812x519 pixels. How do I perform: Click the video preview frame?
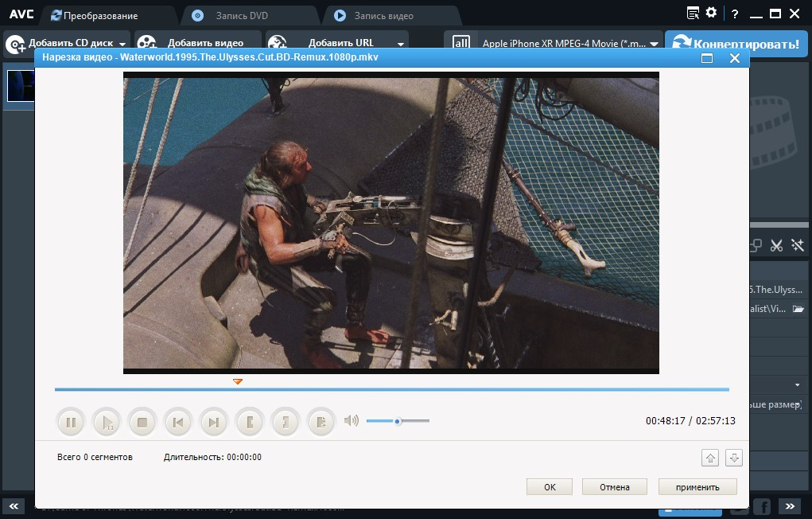(391, 223)
